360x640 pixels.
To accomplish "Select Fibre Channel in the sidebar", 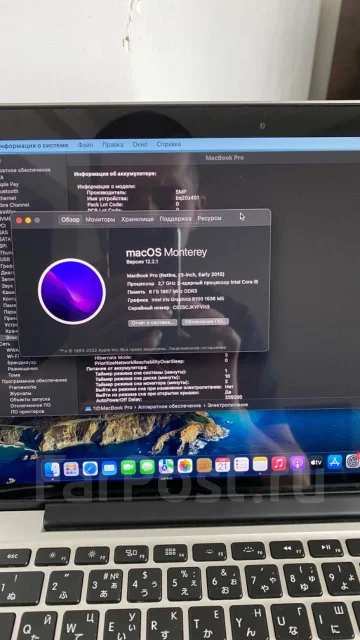I will pyautogui.click(x=15, y=204).
